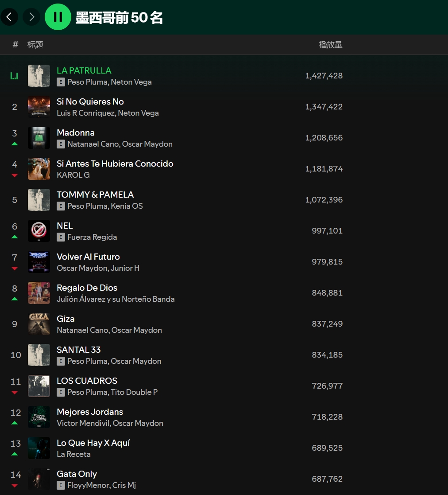Open artist Neton Vega under LA PATRULLA
Image resolution: width=448 pixels, height=495 pixels.
coord(131,82)
